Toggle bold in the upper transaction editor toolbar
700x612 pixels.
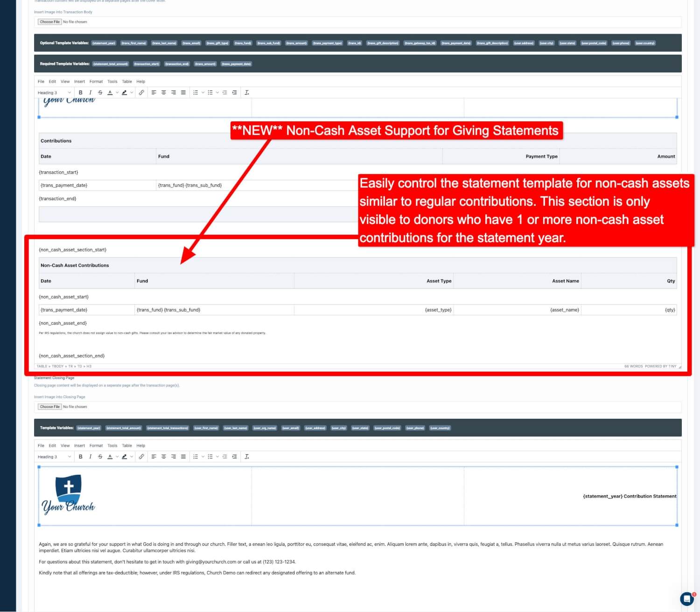80,92
